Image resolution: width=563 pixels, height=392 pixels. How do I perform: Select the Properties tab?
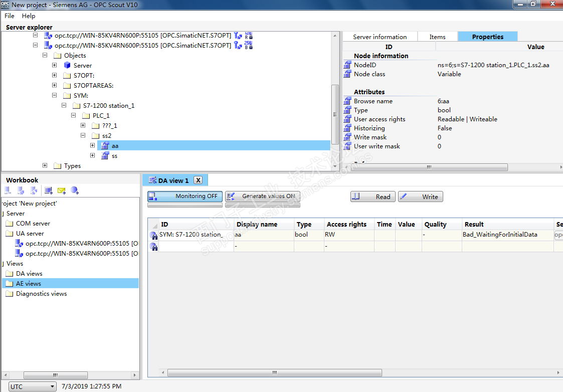point(487,37)
